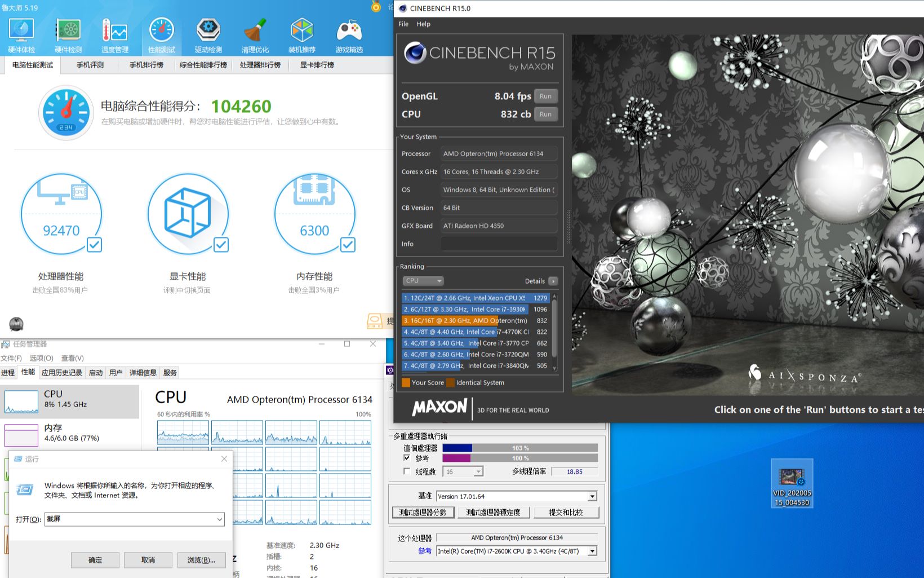Open 装机推荐 cube icon

(302, 35)
